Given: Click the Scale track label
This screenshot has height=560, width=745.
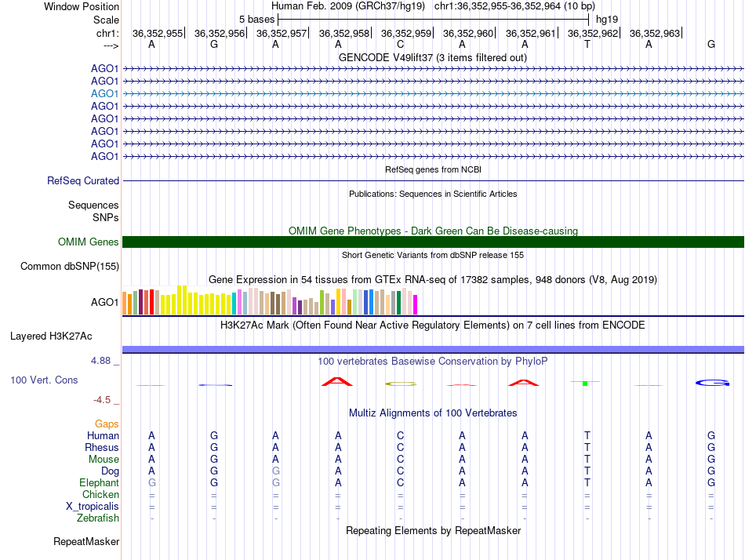Looking at the screenshot, I should point(107,20).
